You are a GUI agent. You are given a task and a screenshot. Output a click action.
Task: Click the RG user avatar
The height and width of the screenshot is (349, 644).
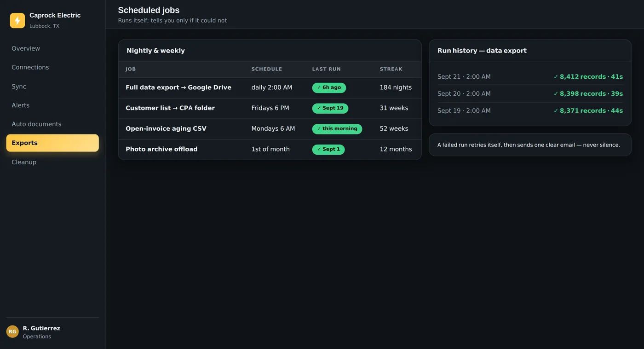click(12, 332)
